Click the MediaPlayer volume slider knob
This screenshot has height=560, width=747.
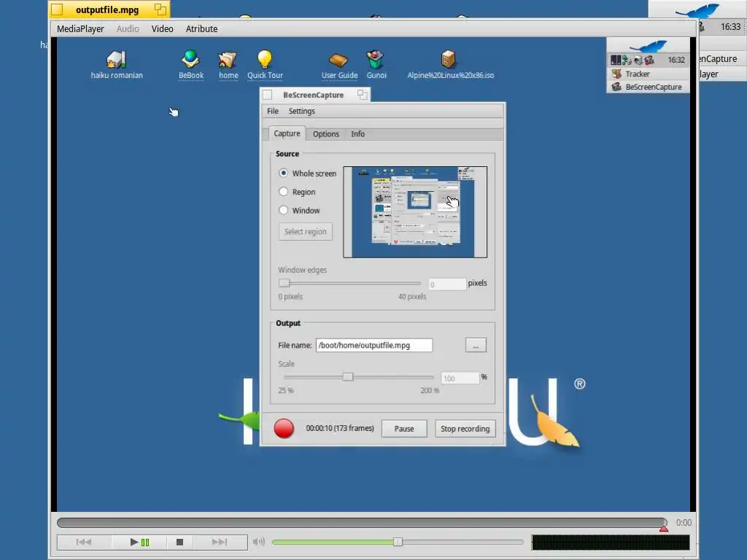pyautogui.click(x=398, y=542)
